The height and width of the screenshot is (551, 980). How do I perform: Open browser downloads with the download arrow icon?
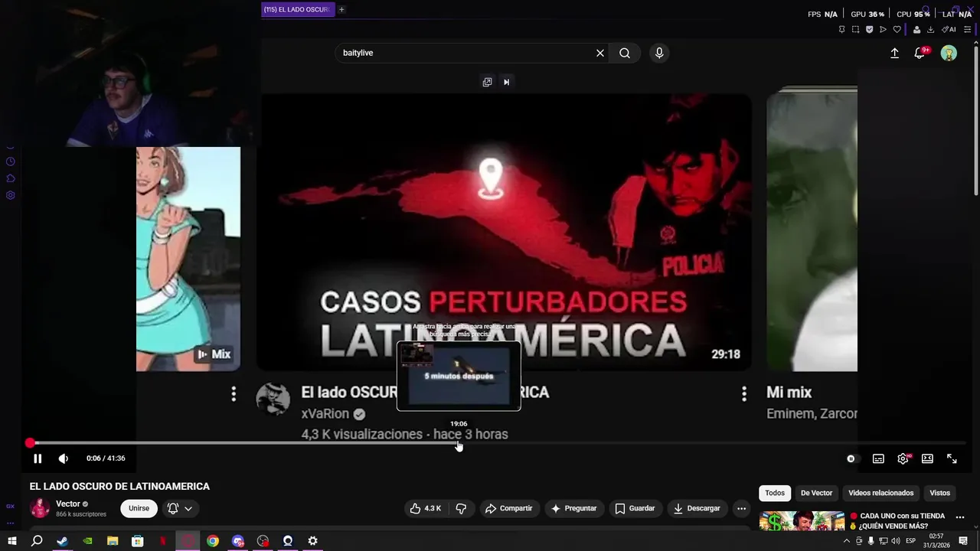click(930, 29)
